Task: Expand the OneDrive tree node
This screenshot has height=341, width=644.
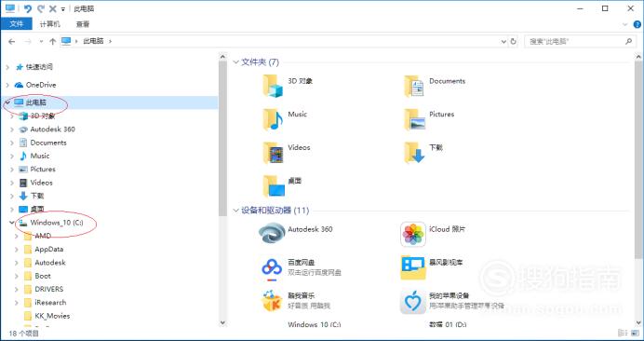Action: (7, 85)
